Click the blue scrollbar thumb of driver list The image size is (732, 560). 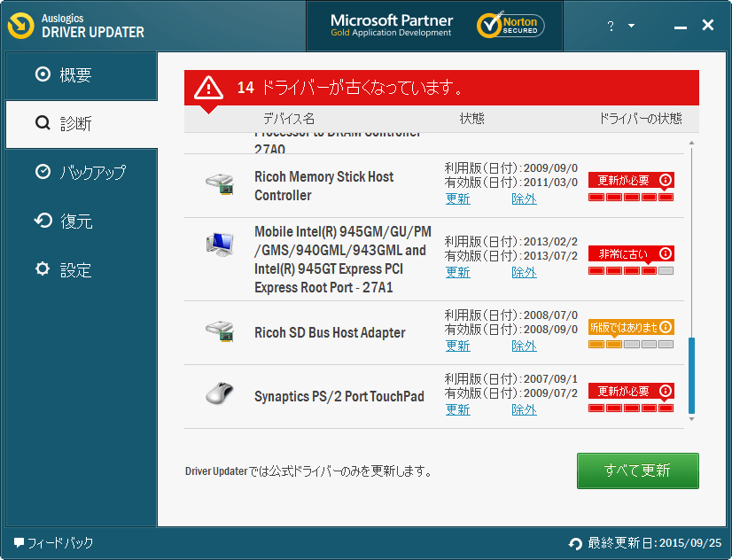[691, 375]
